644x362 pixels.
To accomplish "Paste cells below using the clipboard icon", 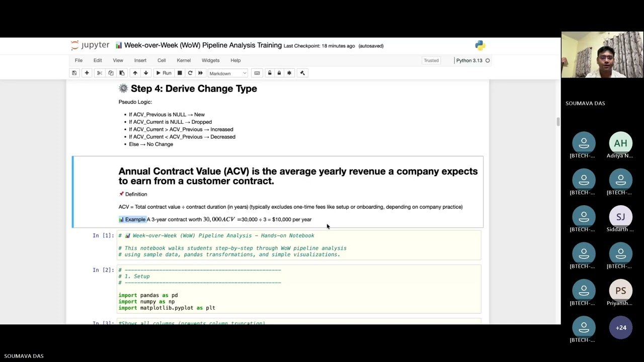I will 122,73.
